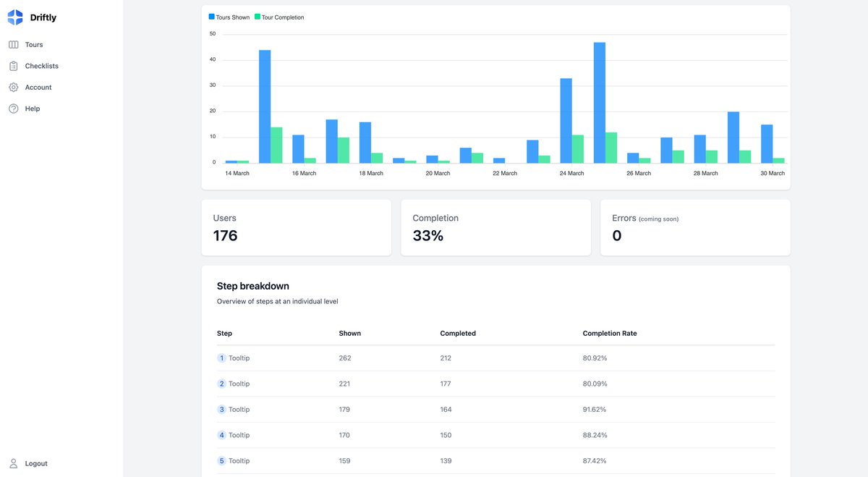This screenshot has height=477, width=868.
Task: Click the 262 shown value
Action: click(x=344, y=358)
